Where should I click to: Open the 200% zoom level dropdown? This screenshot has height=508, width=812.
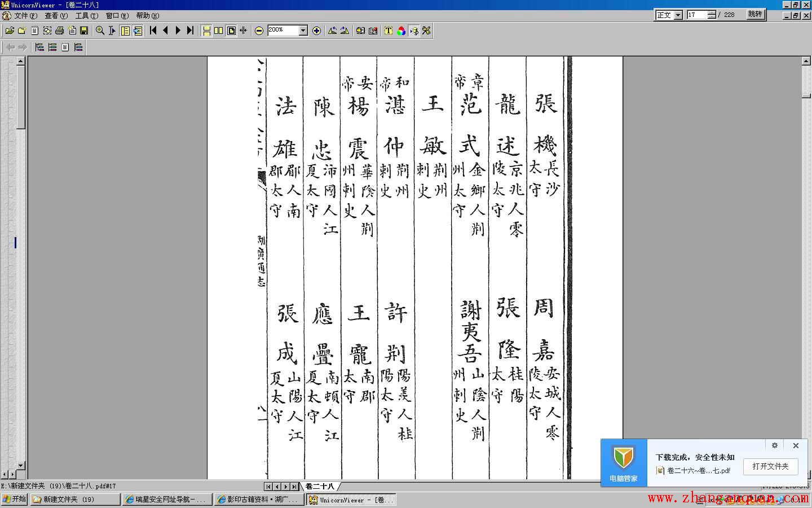pos(303,30)
